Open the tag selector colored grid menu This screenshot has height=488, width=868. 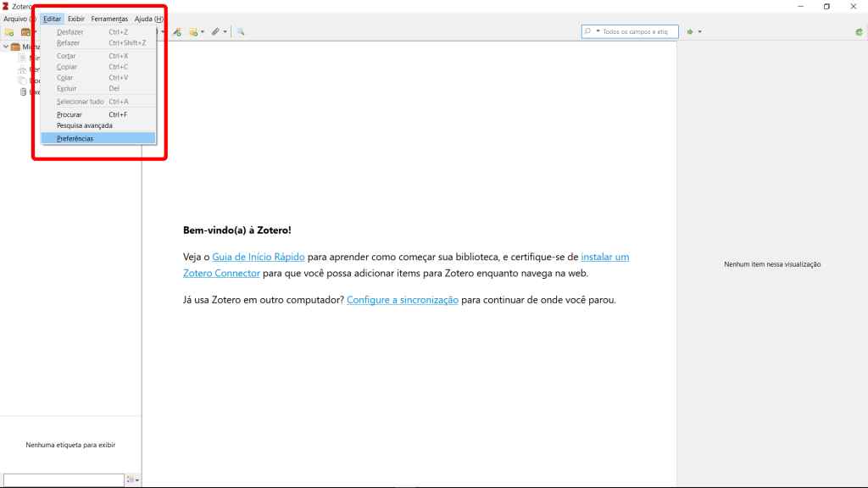tap(132, 480)
